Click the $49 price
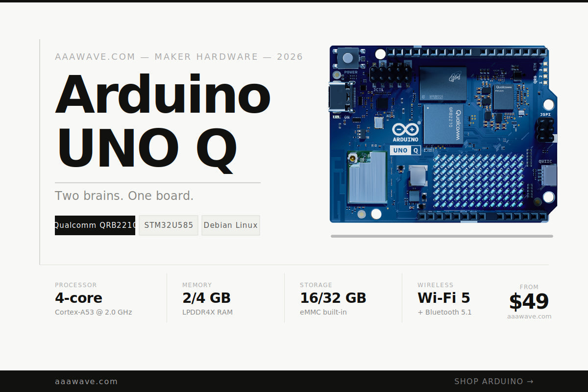The image size is (588, 392). (529, 302)
